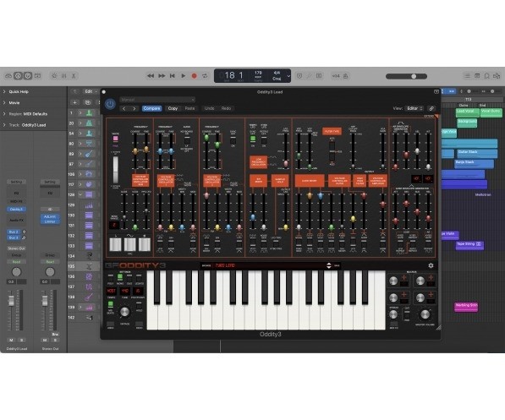Image resolution: width=505 pixels, height=420 pixels.
Task: Open the Toolbar display button
Action: pos(38,76)
